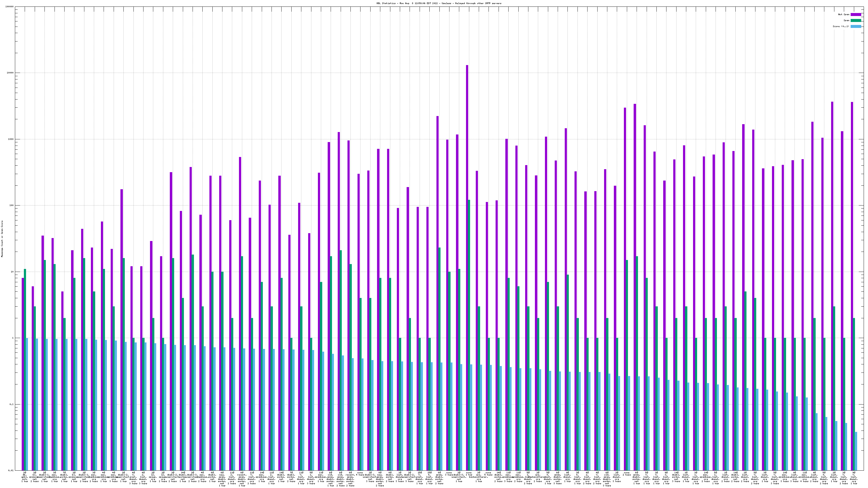Click the 0.01 y-axis tick label
The height and width of the screenshot is (488, 868).
click(x=11, y=470)
